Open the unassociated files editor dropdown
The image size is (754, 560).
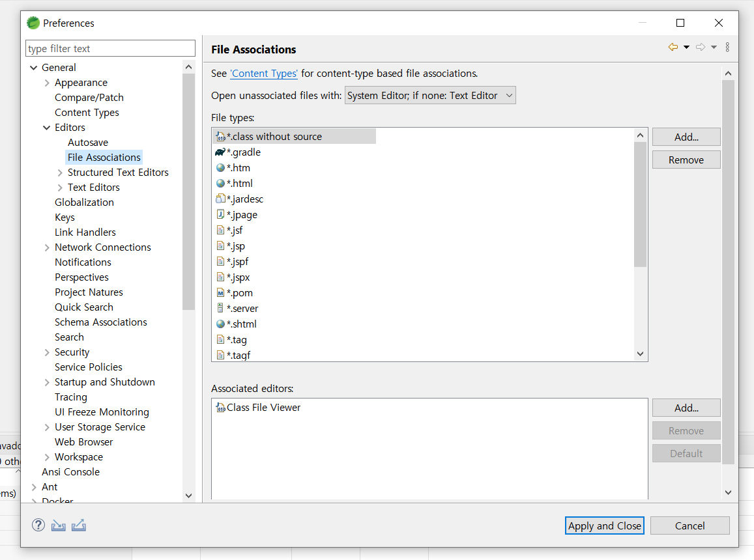click(x=430, y=95)
